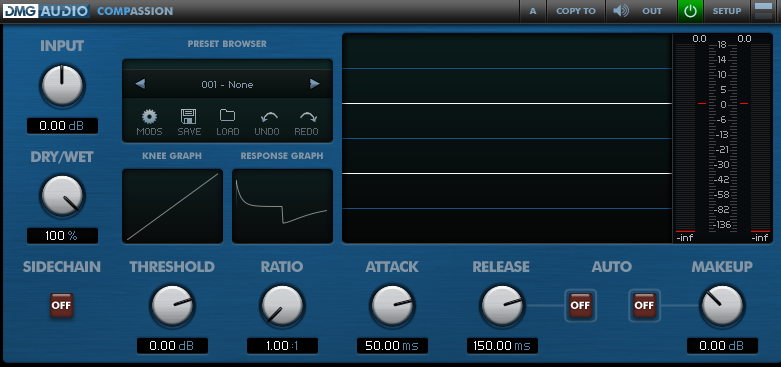The image size is (781, 367).
Task: Click the RATIO knob
Action: click(282, 306)
